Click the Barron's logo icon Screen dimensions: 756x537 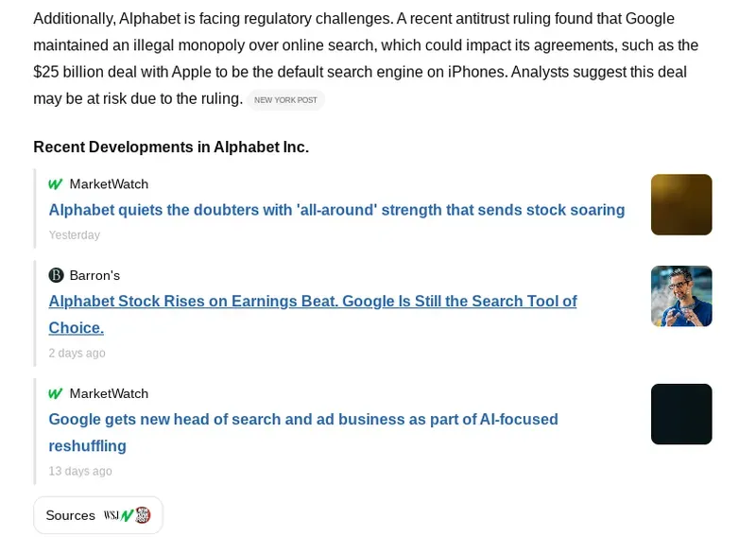coord(56,275)
